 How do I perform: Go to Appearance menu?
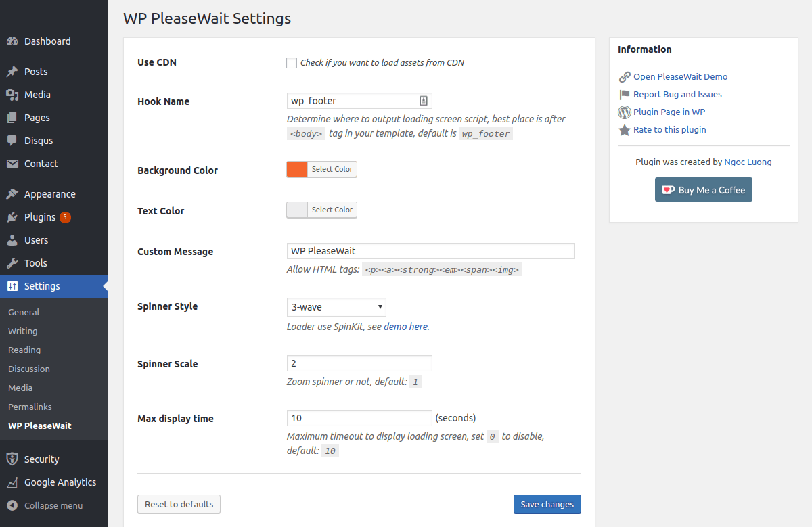pyautogui.click(x=49, y=194)
